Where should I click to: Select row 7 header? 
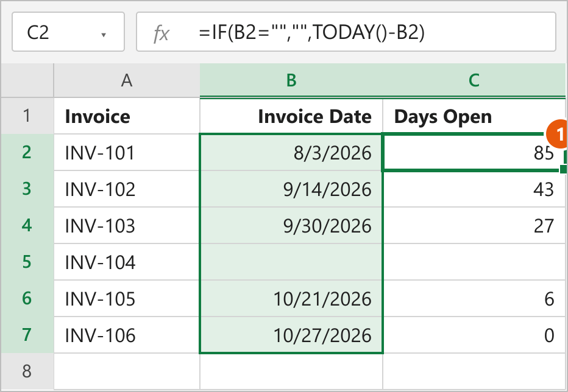click(x=27, y=335)
